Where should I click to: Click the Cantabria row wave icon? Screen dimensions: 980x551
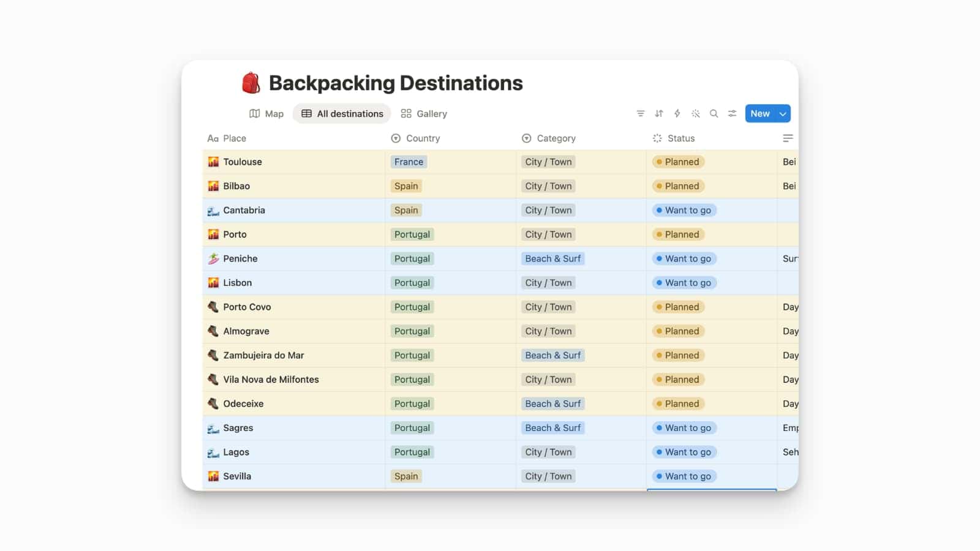point(213,211)
